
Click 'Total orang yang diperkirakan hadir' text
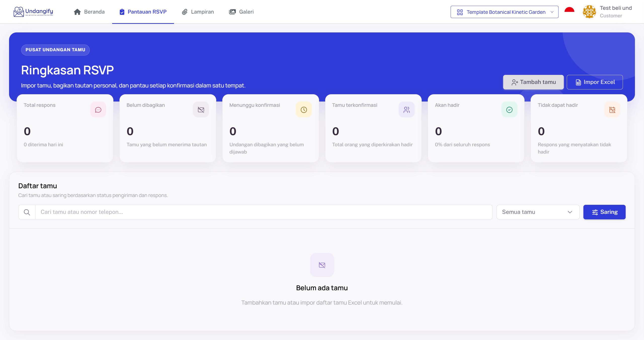[x=372, y=144]
